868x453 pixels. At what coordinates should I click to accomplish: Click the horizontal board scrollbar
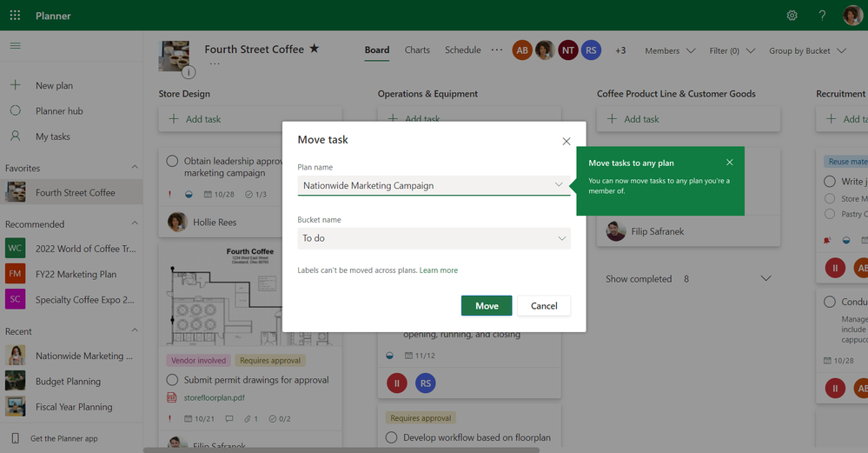point(341,450)
